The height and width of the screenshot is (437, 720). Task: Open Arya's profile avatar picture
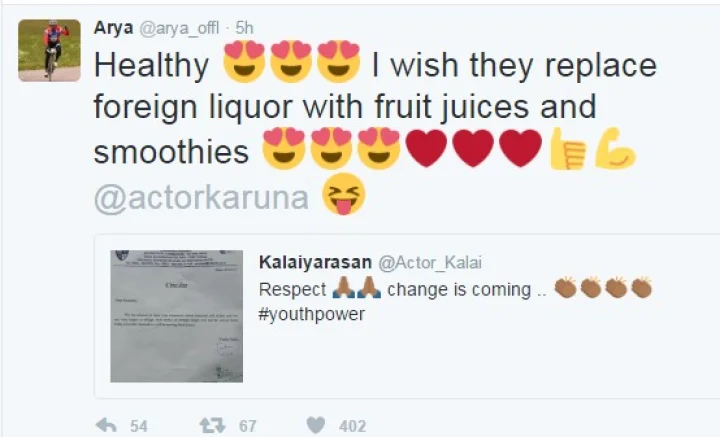coord(49,50)
